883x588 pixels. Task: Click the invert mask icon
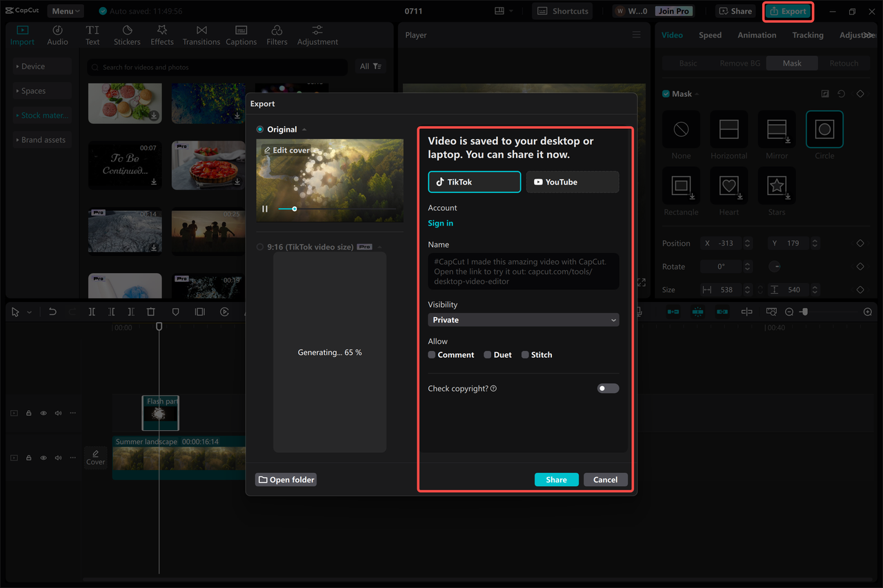825,94
